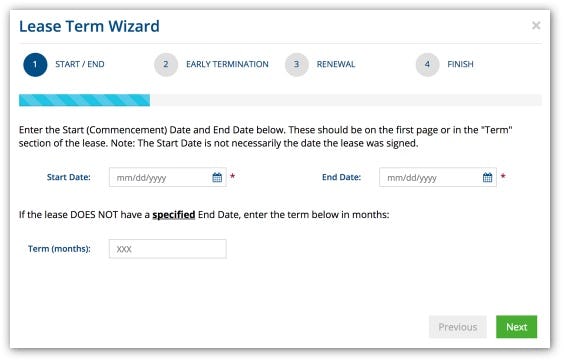Go to the START / END step label
This screenshot has width=564, height=362.
80,64
